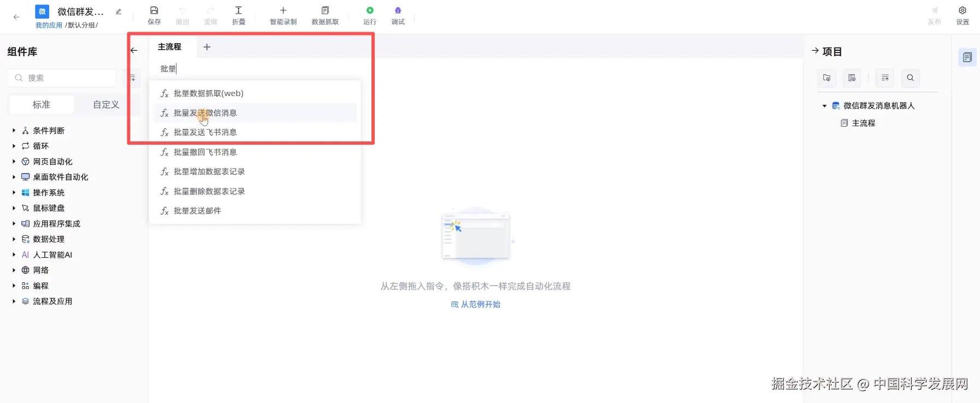Select 批量发送飞书消息 suggestion

[255, 132]
